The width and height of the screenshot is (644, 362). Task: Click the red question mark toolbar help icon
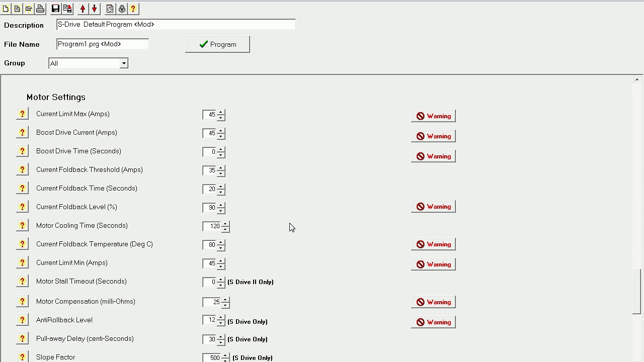133,9
